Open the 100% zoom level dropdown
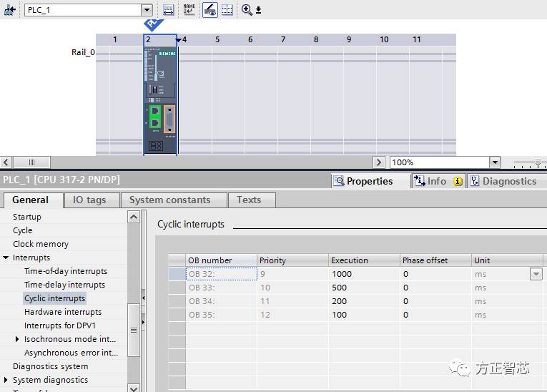Screen dimensions: 547x392 click(494, 162)
